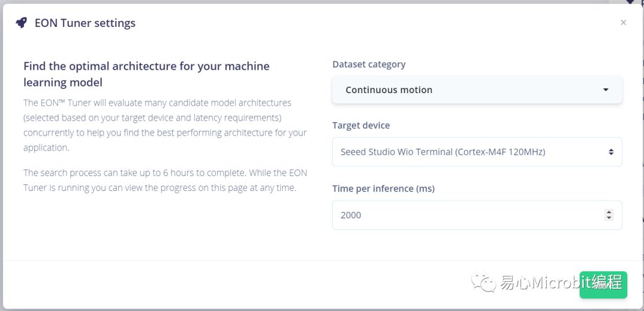644x311 pixels.
Task: Click the green button at the dialog bottom
Action: click(603, 285)
